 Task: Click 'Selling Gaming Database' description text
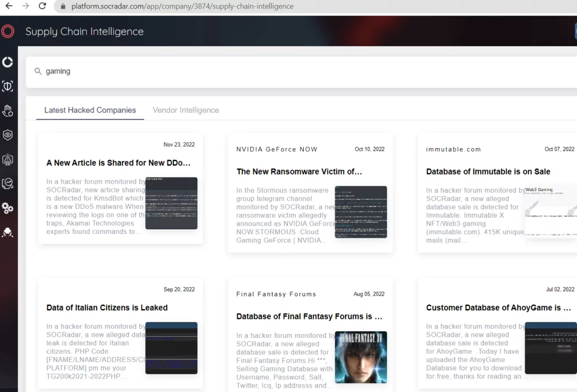pyautogui.click(x=286, y=360)
